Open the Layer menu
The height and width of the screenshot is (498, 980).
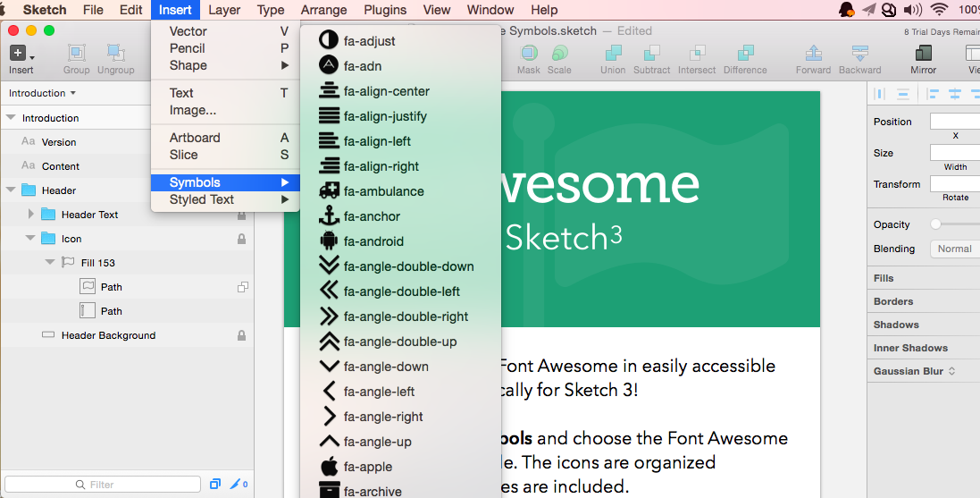(224, 10)
